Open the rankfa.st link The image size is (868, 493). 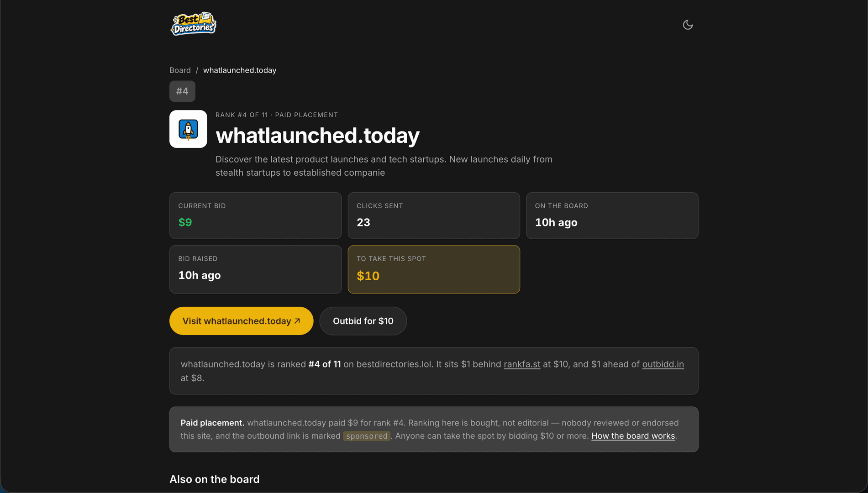[522, 364]
